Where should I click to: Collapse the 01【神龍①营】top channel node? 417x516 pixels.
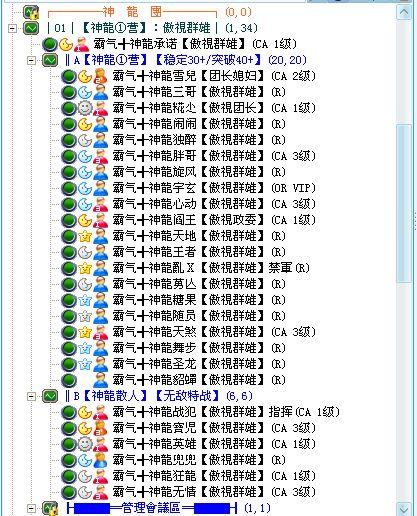click(12, 28)
